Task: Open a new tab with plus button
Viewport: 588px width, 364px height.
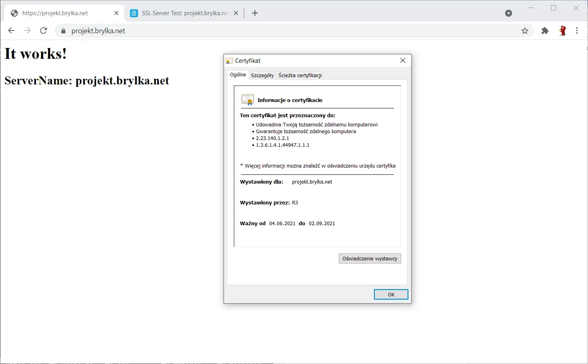Action: point(255,13)
